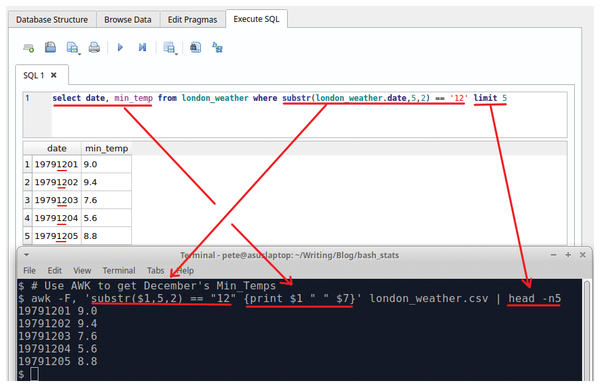This screenshot has height=387, width=600.
Task: Open the Terminal Edit menu
Action: [x=54, y=271]
